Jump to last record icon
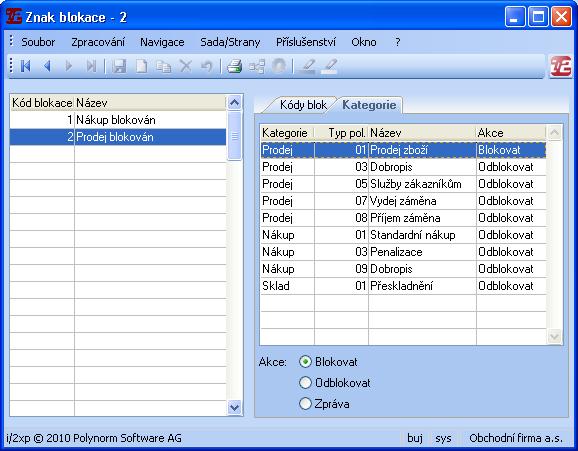The image size is (578, 451). point(91,66)
